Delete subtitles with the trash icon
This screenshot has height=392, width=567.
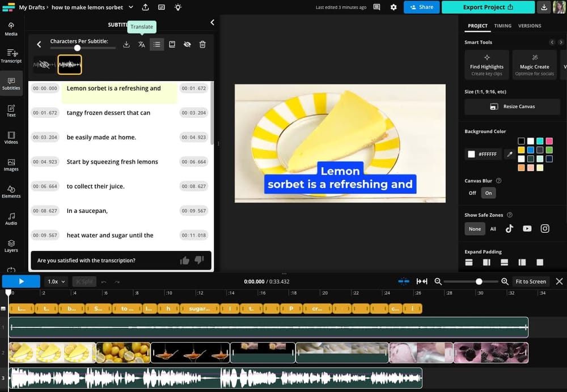tap(202, 44)
